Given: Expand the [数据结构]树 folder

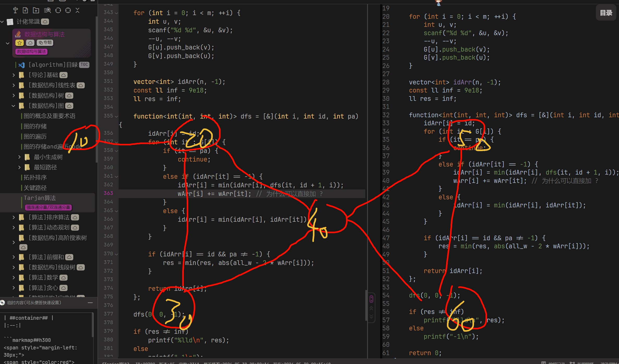Looking at the screenshot, I should tap(14, 96).
